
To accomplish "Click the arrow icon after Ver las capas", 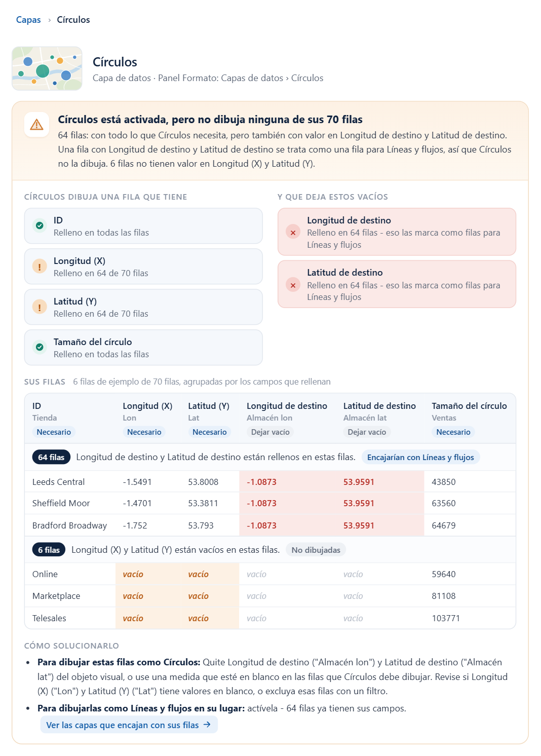I will click(207, 725).
